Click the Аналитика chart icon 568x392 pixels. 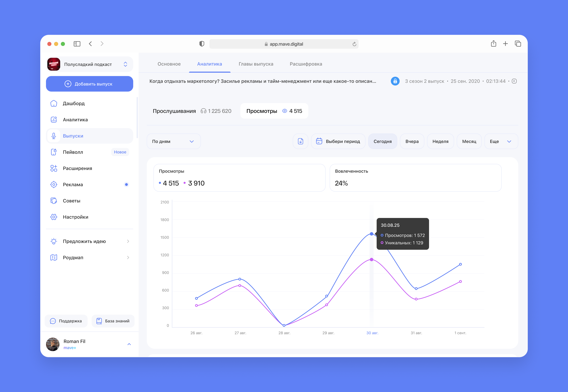[x=54, y=120]
